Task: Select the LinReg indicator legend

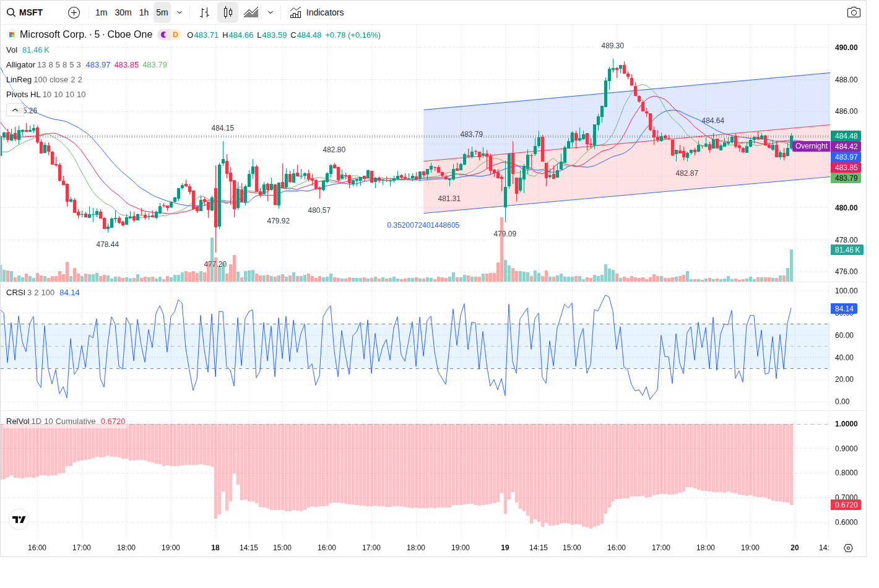Action: point(19,80)
